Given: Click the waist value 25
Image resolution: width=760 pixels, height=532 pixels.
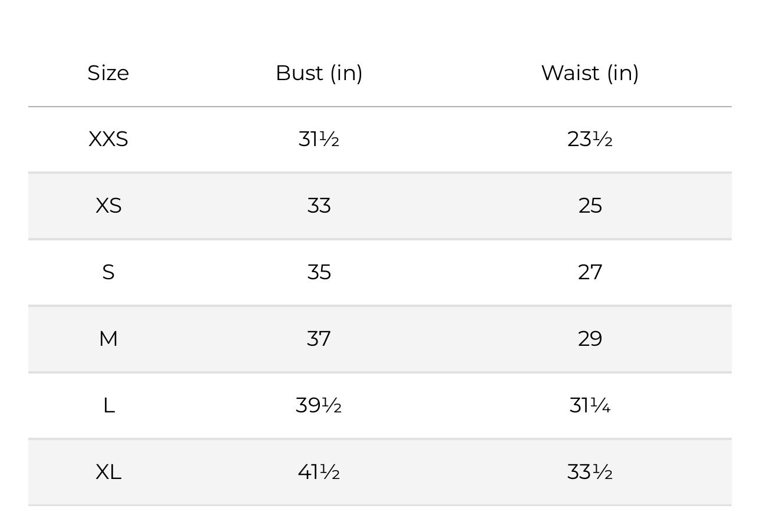Looking at the screenshot, I should [x=590, y=206].
